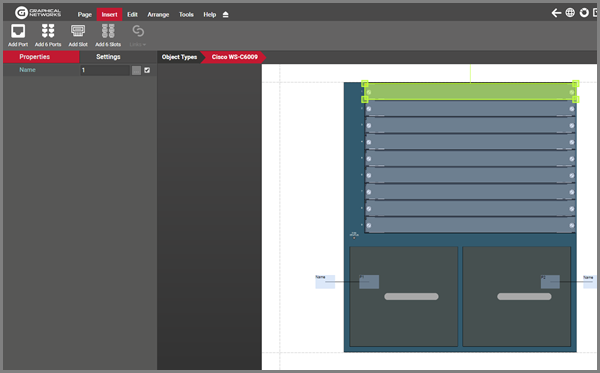
Task: Click the Name property label
Action: click(x=27, y=70)
